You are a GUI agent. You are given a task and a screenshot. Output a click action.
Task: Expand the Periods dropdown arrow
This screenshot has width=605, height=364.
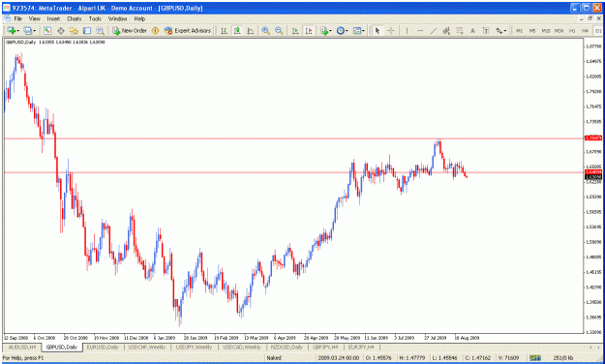(x=347, y=31)
